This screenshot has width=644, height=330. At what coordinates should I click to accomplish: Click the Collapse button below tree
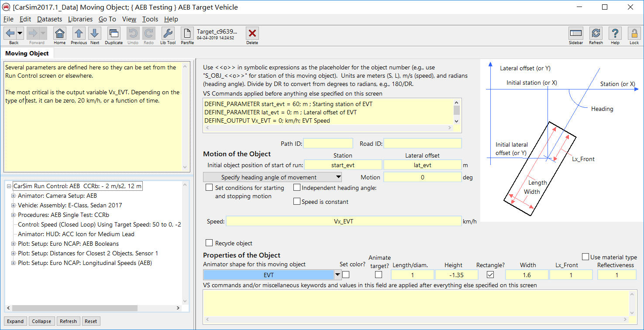tap(41, 321)
